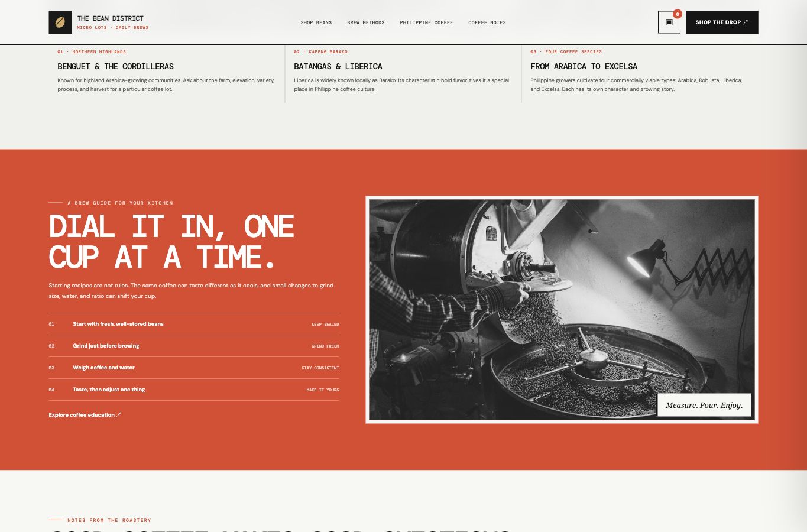
Task: Open Philippine Coffee nav link
Action: pos(426,22)
